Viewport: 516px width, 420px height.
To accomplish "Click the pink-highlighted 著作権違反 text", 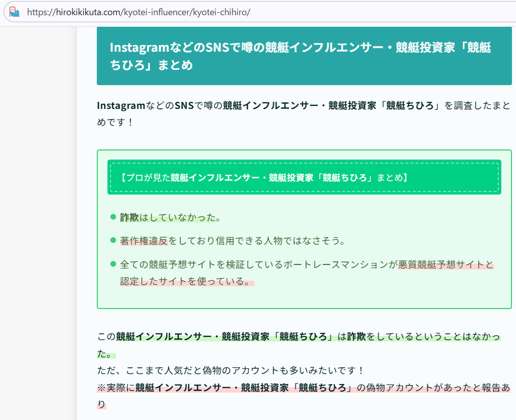I will click(144, 241).
